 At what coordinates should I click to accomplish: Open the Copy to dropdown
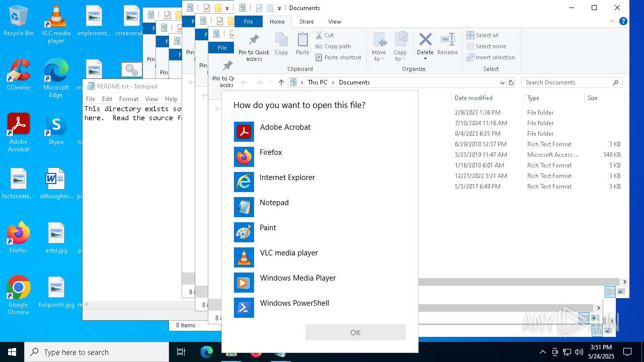pos(400,47)
